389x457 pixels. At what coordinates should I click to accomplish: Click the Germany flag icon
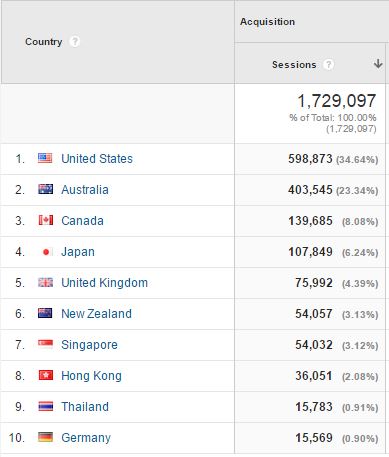tap(45, 437)
